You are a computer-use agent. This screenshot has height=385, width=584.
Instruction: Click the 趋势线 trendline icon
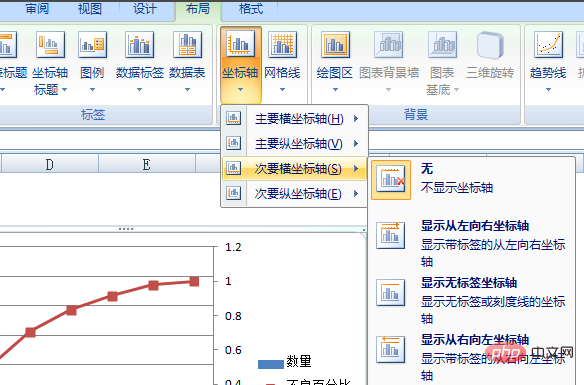point(548,45)
